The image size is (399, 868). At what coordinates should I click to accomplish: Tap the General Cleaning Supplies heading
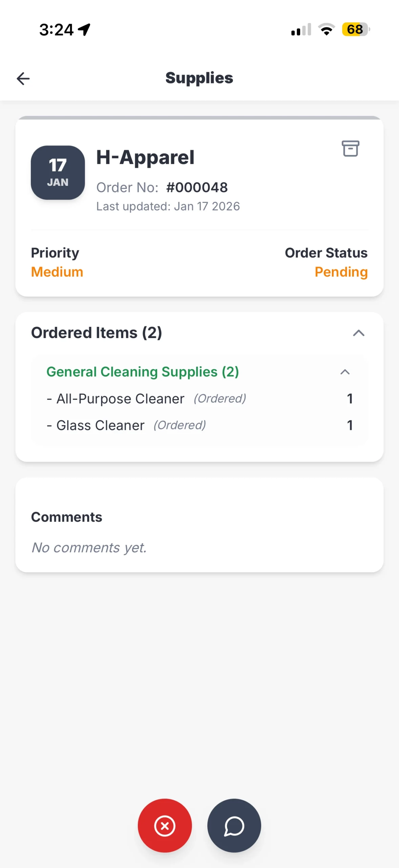click(x=143, y=372)
